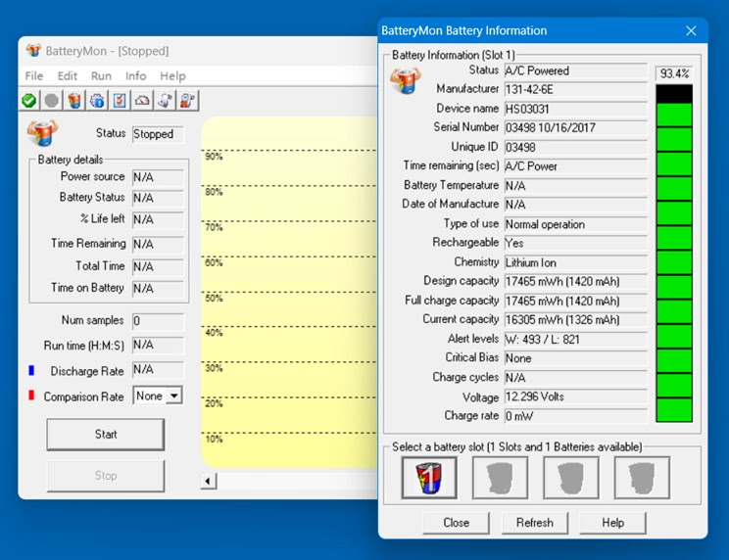Click the Serial Number value 03498 10/16/2017
Screen dimensions: 729x560
(575, 127)
